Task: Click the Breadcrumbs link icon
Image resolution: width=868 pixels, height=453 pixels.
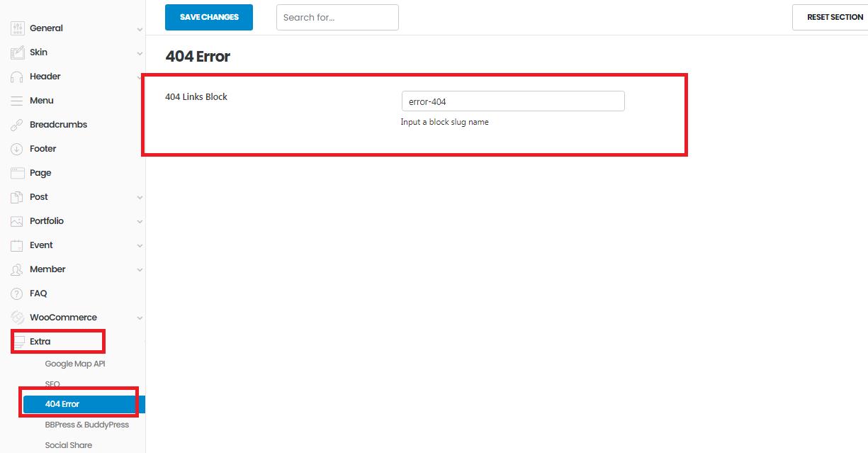Action: tap(17, 125)
